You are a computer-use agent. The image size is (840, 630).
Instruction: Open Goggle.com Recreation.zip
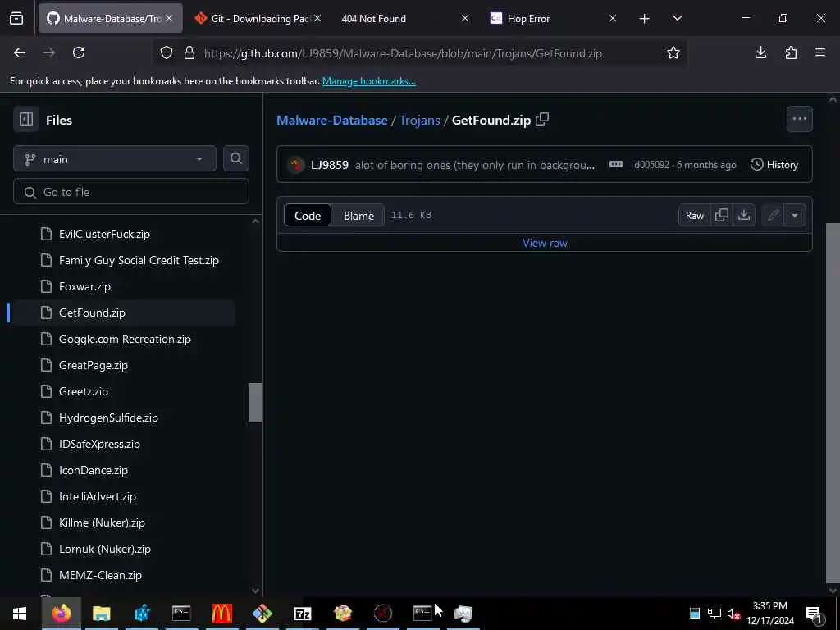pyautogui.click(x=123, y=339)
